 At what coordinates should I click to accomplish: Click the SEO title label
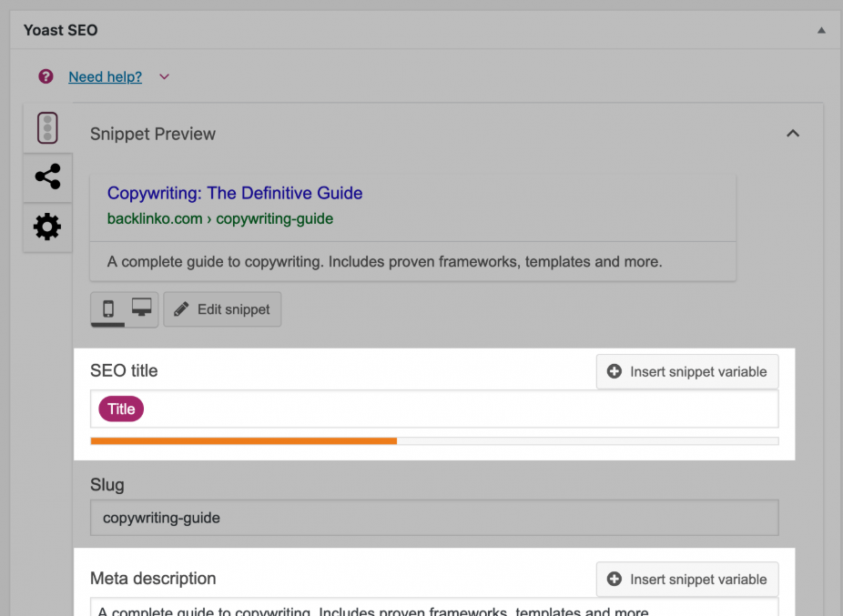pos(124,371)
